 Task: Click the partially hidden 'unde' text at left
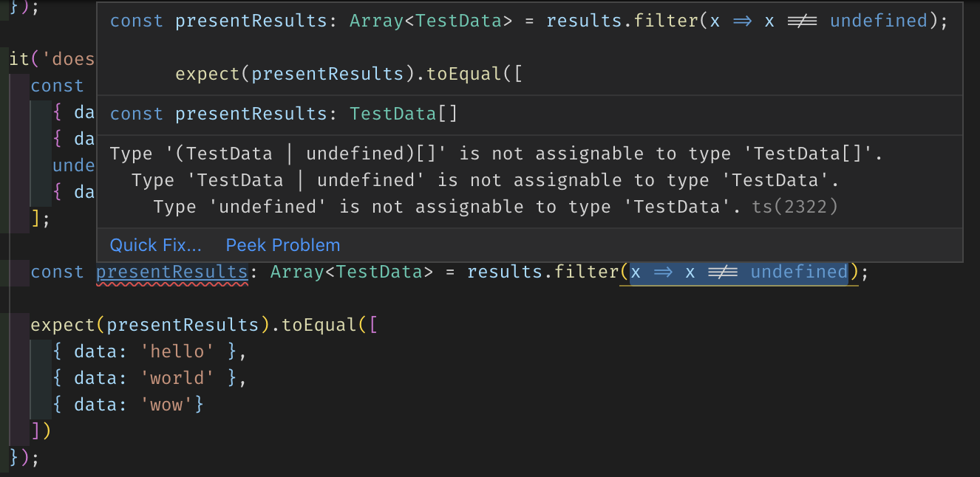point(73,165)
